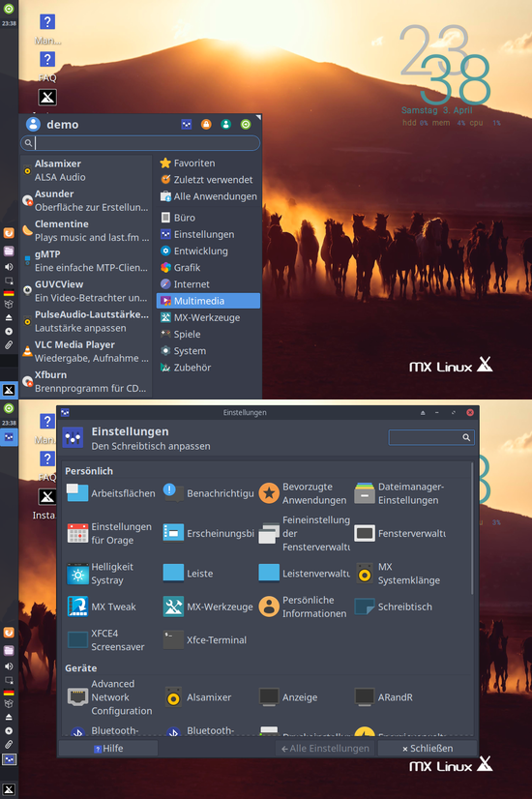The image size is (532, 799).
Task: Launch Asunder from the Multimedia list
Action: 86,200
